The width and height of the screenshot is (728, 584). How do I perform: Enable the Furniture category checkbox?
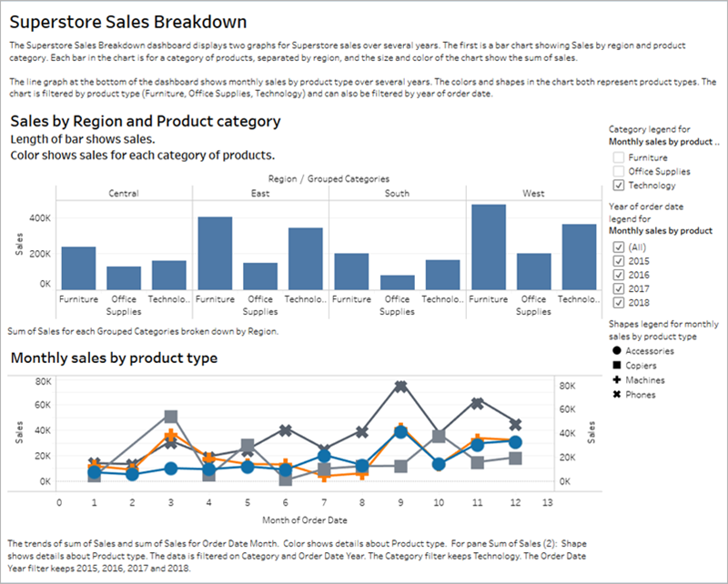click(618, 157)
